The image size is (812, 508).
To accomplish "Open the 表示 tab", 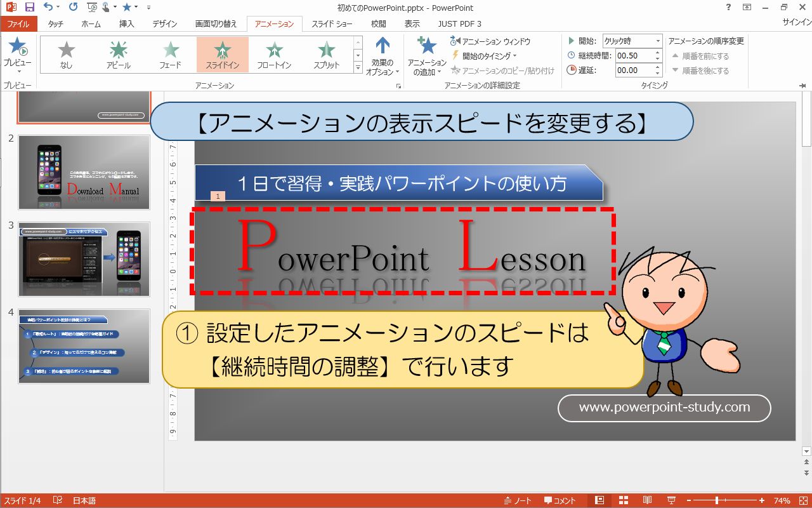I will click(x=412, y=24).
